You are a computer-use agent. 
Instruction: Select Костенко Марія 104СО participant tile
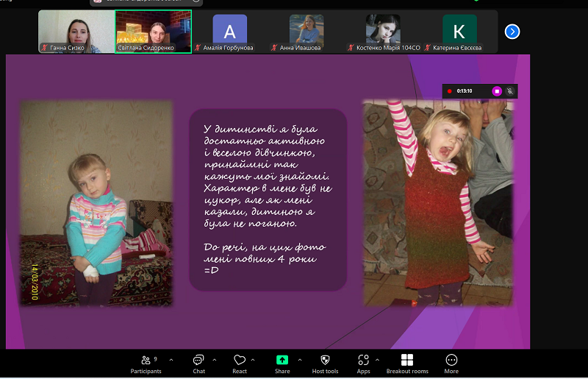383,32
